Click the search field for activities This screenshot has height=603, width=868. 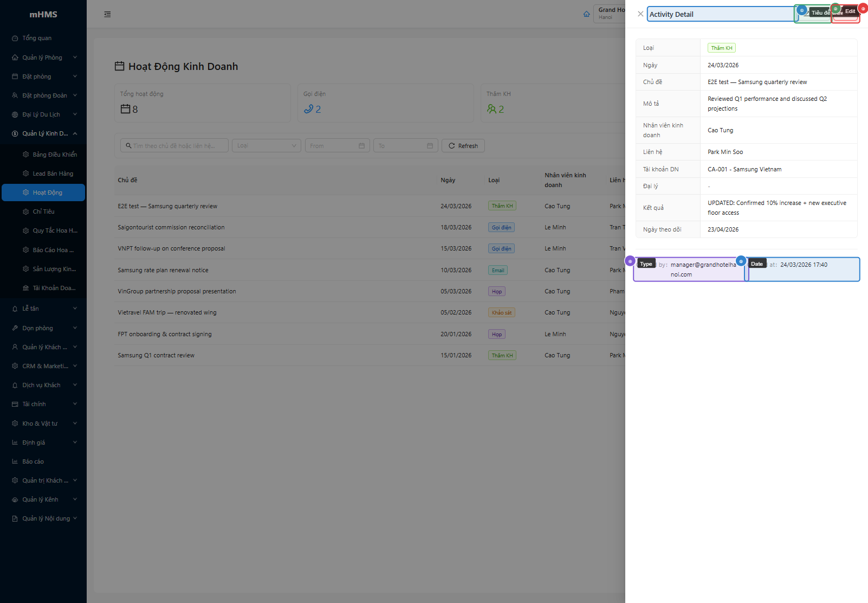click(x=174, y=146)
